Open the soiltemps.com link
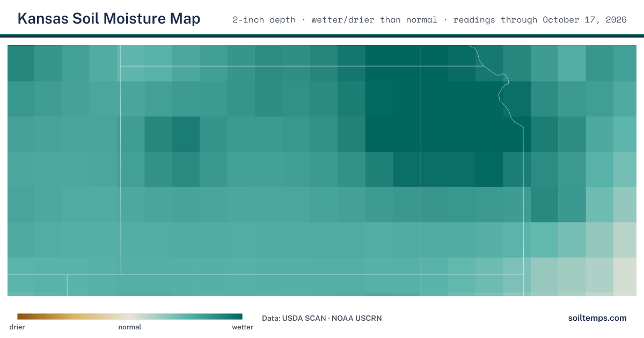 597,318
